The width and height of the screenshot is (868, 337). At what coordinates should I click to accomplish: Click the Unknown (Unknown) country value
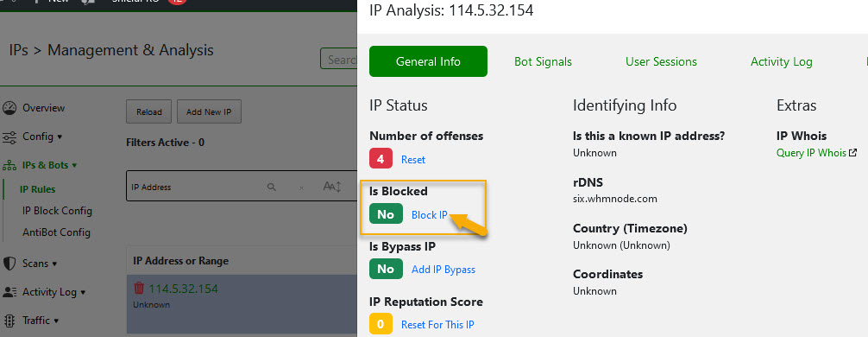tap(621, 245)
